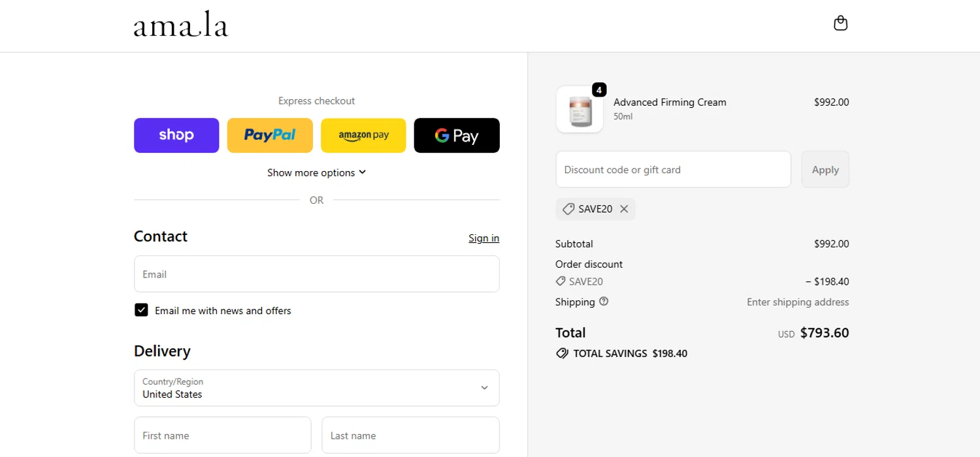Choose PayPal express checkout
This screenshot has width=980, height=457.
(270, 135)
